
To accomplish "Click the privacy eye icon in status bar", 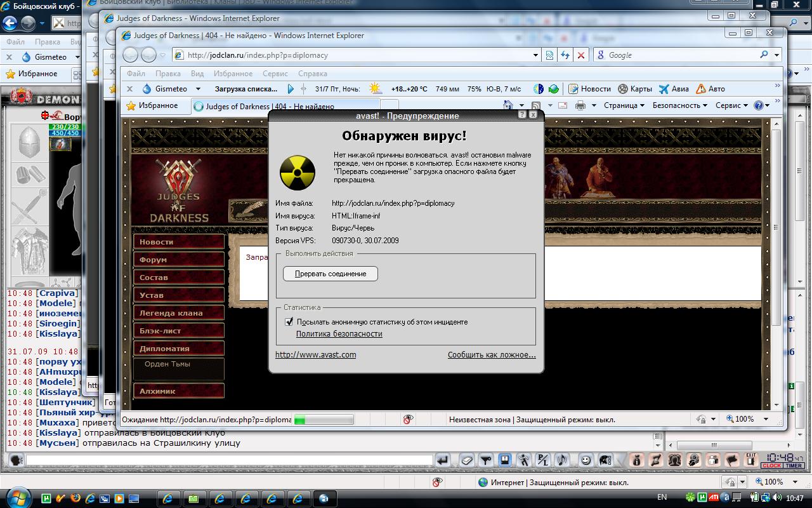I will (x=408, y=419).
